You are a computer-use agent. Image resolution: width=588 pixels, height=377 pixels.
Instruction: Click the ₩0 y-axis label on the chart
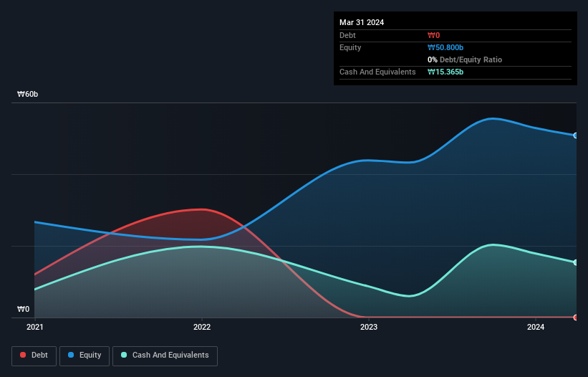point(23,309)
